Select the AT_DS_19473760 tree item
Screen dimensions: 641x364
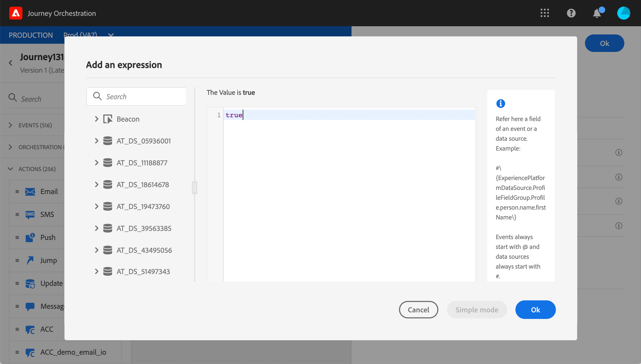click(x=143, y=207)
